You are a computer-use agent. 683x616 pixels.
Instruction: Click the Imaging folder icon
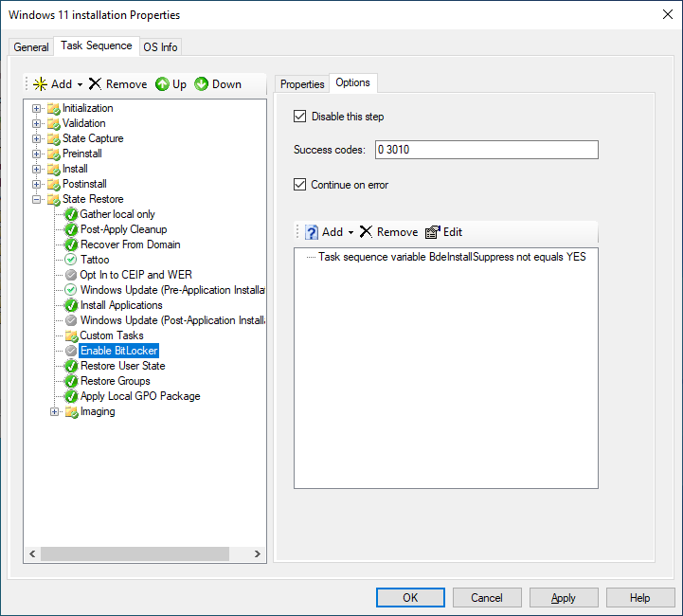[x=71, y=411]
